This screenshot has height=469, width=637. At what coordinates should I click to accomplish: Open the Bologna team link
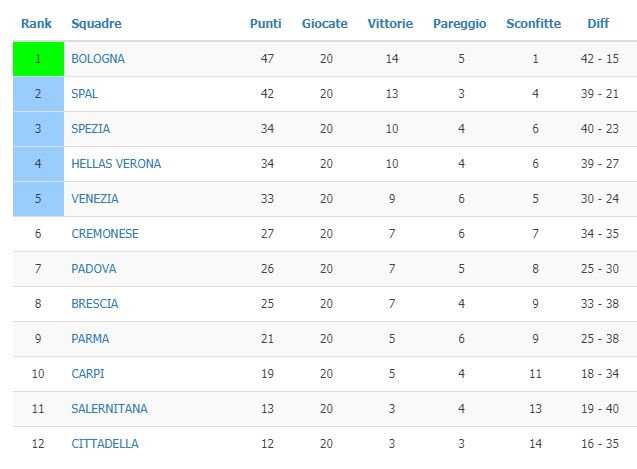[x=98, y=59]
